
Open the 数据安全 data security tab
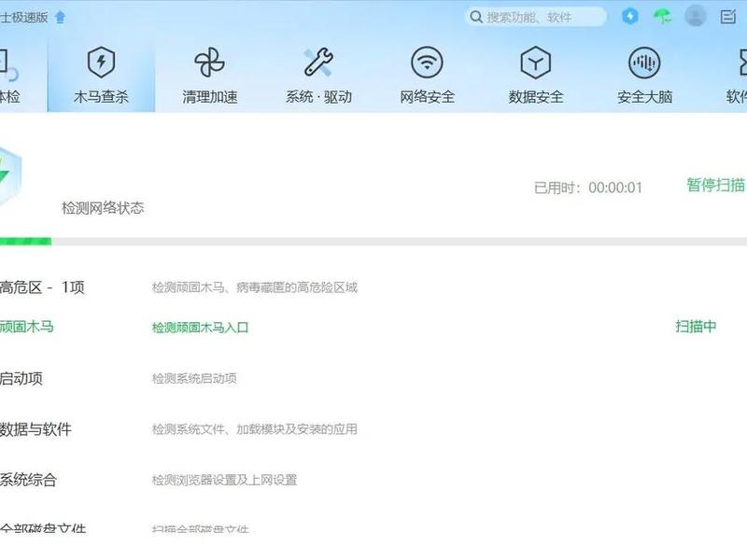(x=535, y=75)
